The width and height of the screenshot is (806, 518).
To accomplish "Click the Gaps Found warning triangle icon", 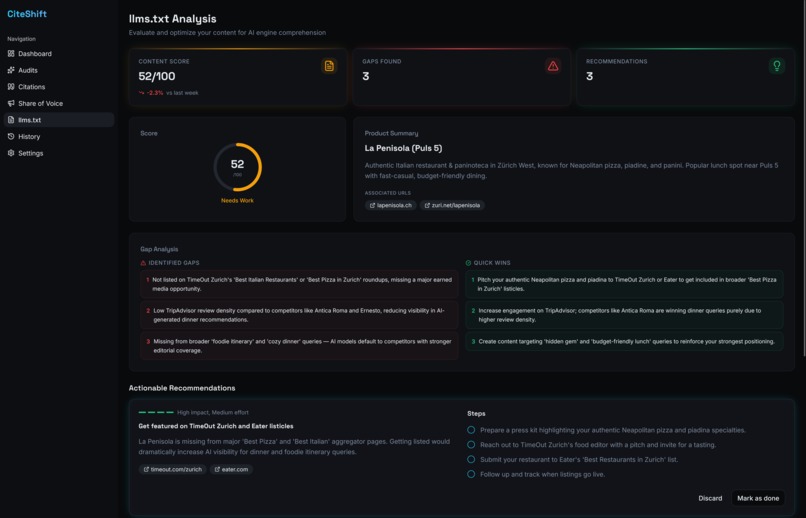I will 553,66.
